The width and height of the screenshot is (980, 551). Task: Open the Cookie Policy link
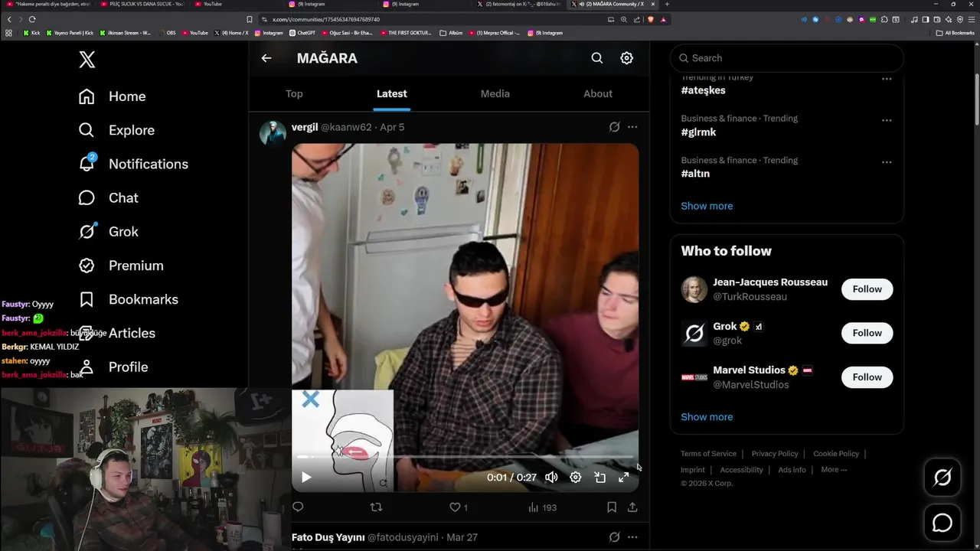[x=836, y=454]
